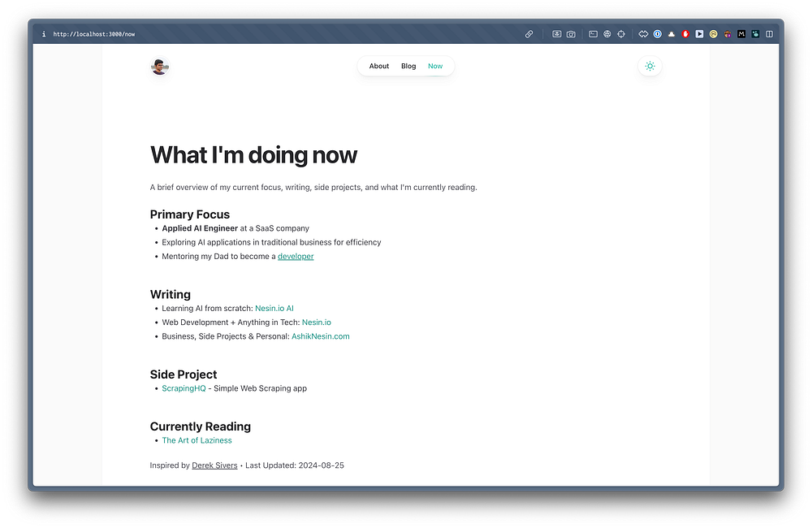Screen dimensions: 812x528
Task: Open the puzzle-piece extensions icon
Action: pyautogui.click(x=643, y=34)
